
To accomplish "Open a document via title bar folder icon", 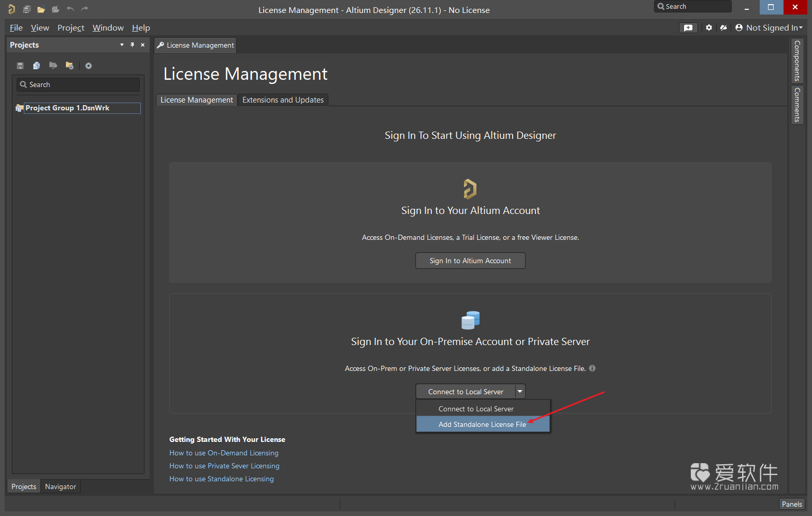I will [41, 9].
